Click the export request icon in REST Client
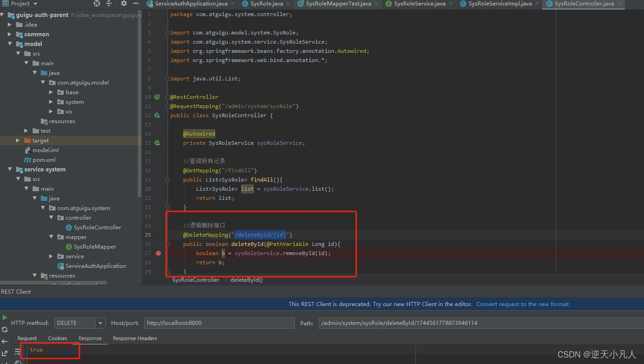The height and width of the screenshot is (364, 644). pyautogui.click(x=5, y=353)
